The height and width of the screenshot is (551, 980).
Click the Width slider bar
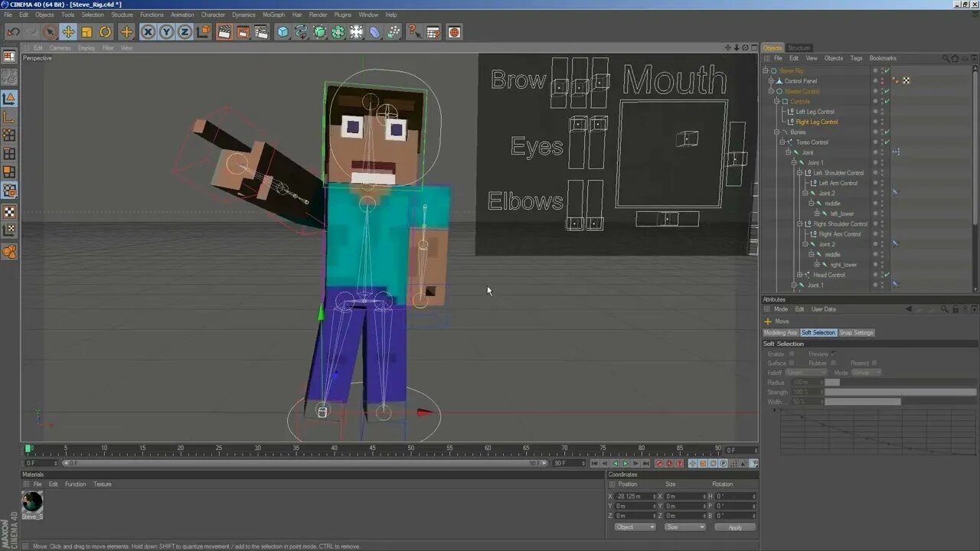[900, 402]
